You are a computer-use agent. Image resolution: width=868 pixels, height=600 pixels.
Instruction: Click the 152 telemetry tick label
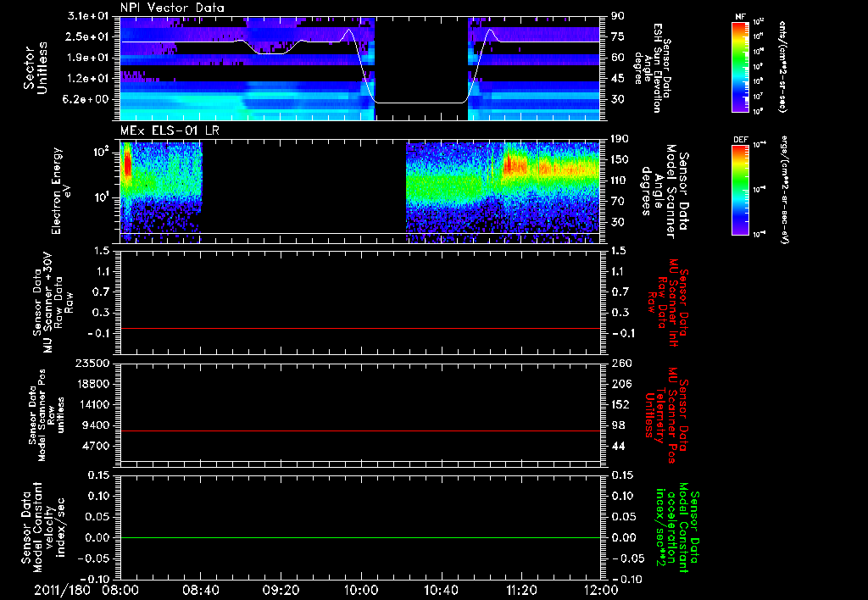pyautogui.click(x=620, y=404)
